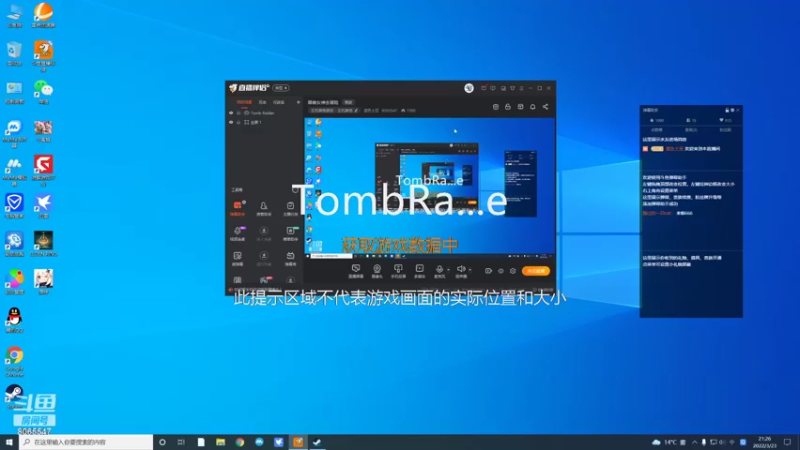Click the Windows Start button
The width and height of the screenshot is (800, 450).
click(x=9, y=442)
